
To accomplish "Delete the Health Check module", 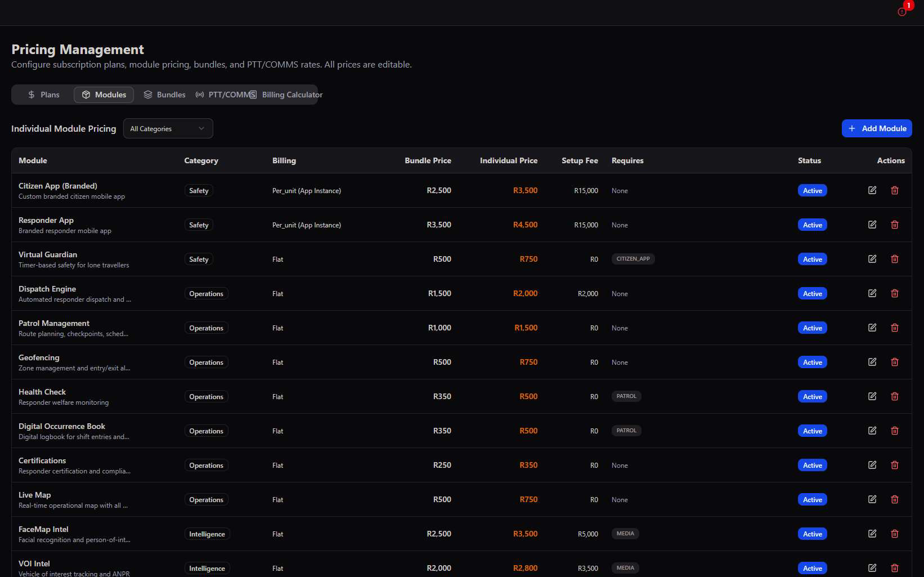I will (895, 396).
